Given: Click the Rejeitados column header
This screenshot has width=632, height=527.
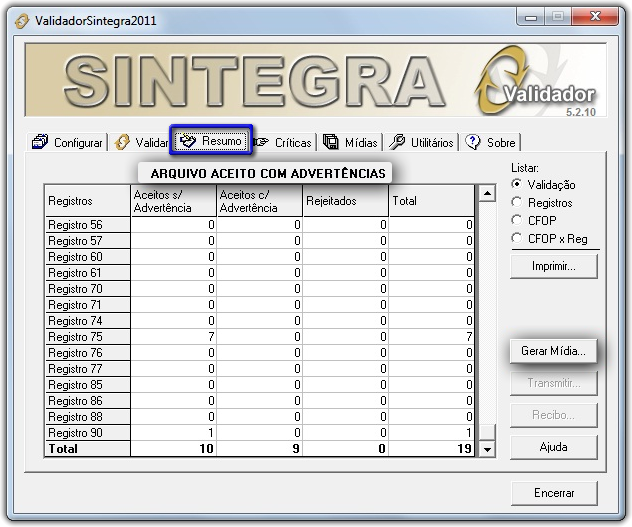Looking at the screenshot, I should click(x=346, y=201).
